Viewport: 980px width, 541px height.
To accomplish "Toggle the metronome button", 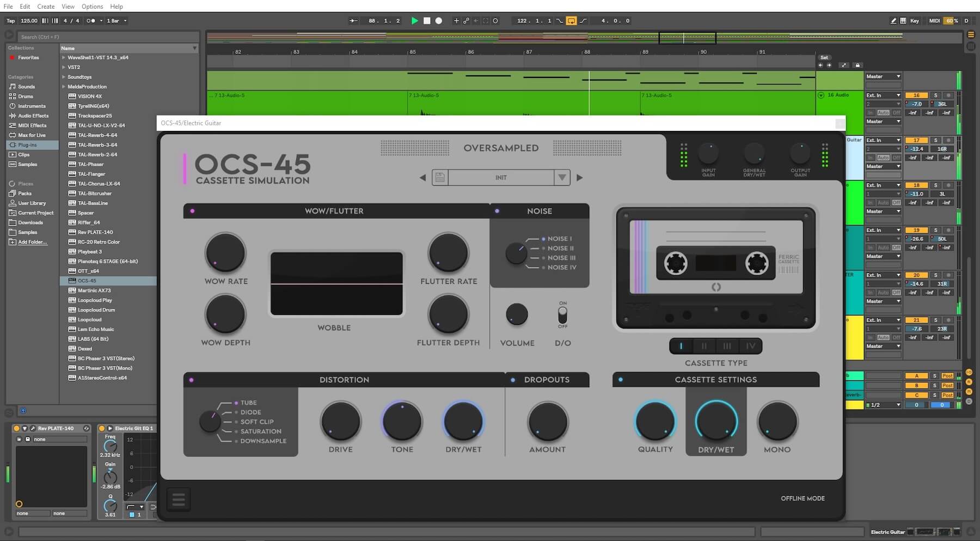I will (91, 21).
